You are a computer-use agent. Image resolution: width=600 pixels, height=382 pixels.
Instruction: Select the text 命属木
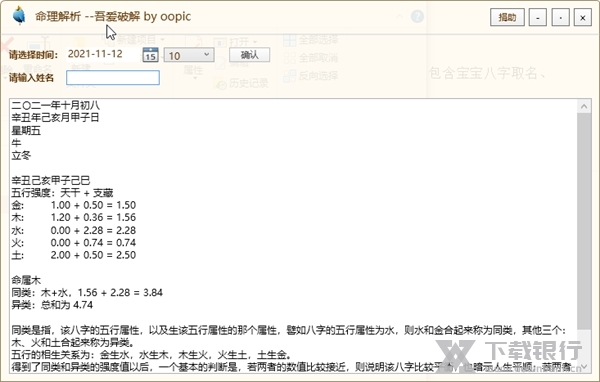point(26,280)
